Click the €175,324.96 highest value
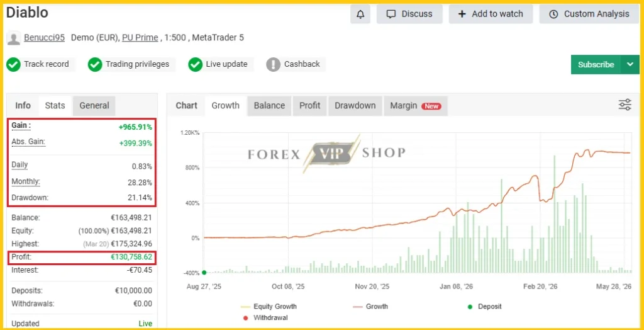 coord(131,244)
